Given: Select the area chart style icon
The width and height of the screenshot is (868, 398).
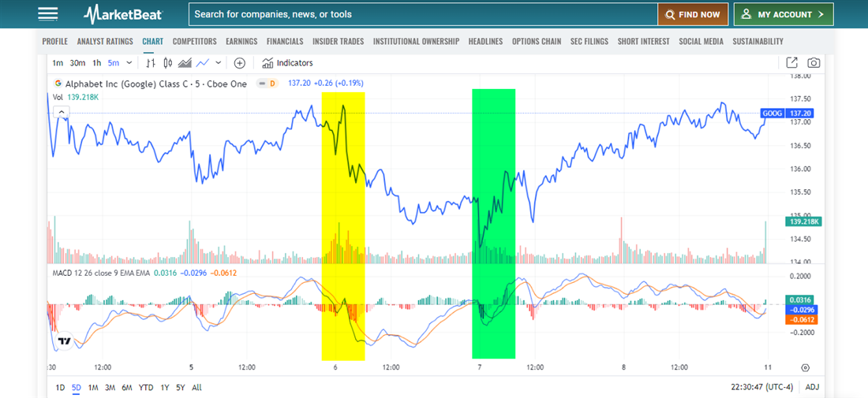Looking at the screenshot, I should 185,63.
